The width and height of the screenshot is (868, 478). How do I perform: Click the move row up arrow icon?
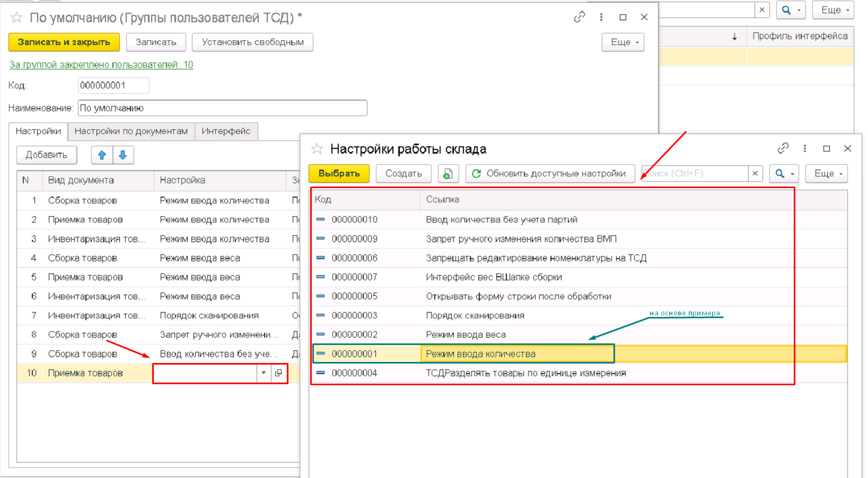102,155
